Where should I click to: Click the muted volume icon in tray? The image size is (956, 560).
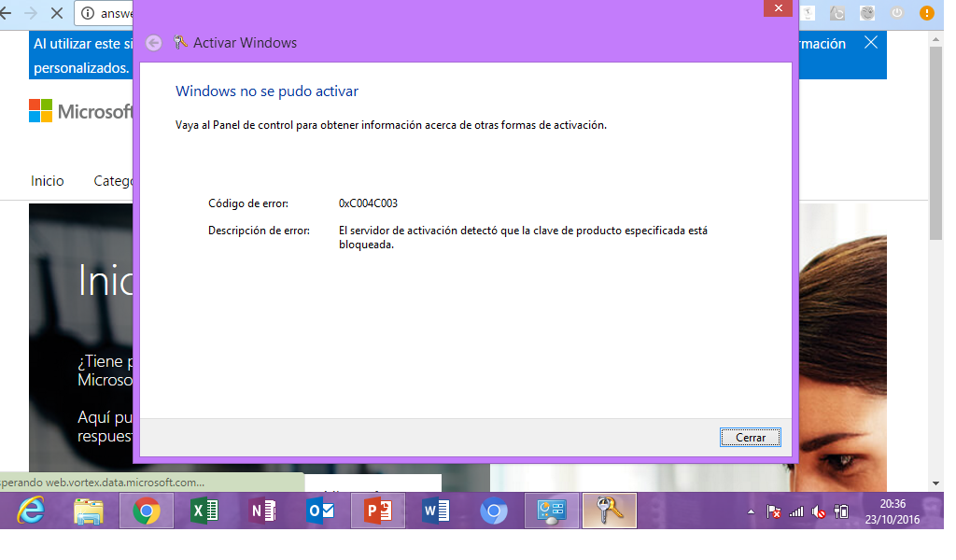(819, 511)
